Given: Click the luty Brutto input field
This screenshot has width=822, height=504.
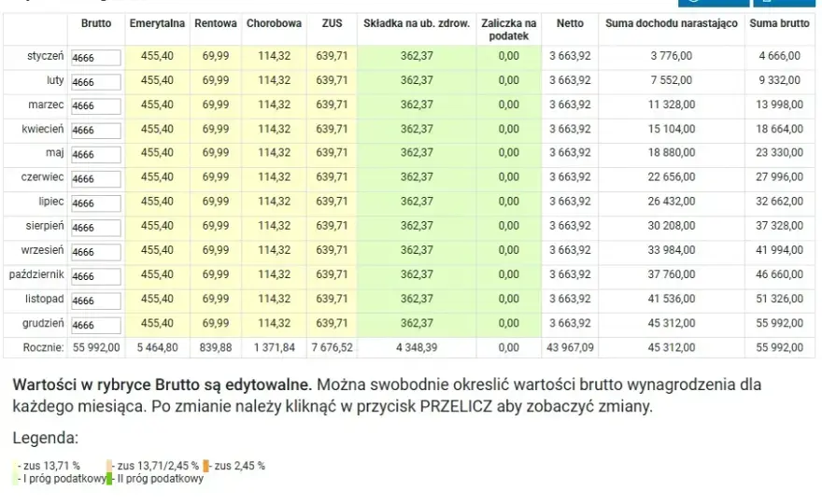Looking at the screenshot, I should (96, 82).
